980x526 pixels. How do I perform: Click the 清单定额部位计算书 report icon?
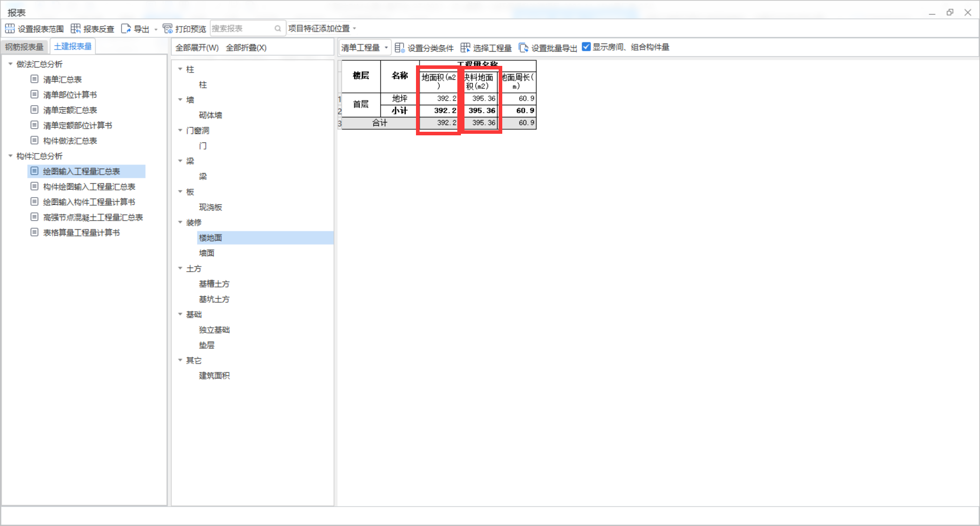[34, 125]
